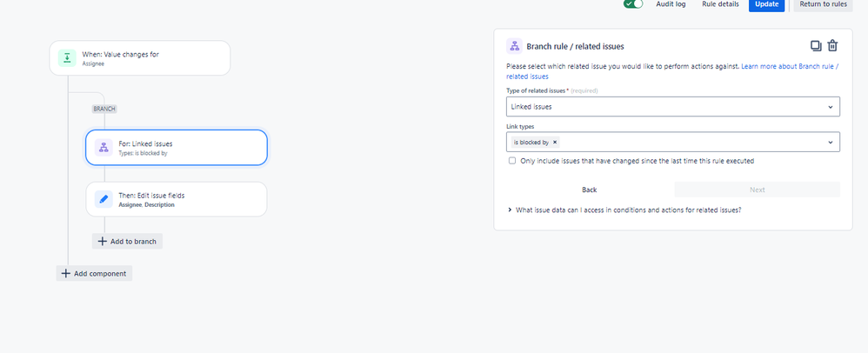
Task: Open the Audit log tab
Action: 670,4
